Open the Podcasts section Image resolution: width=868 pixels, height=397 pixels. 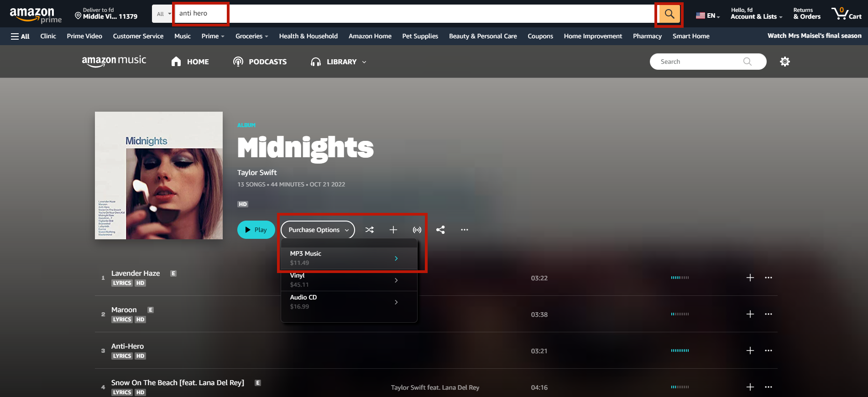260,62
